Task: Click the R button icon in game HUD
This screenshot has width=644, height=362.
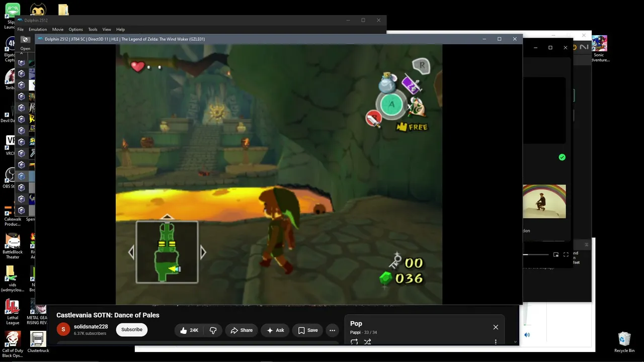Action: (422, 65)
